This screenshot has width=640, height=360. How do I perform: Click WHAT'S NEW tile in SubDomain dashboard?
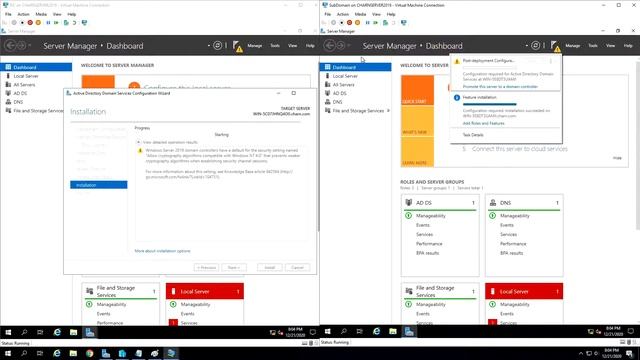tap(417, 121)
